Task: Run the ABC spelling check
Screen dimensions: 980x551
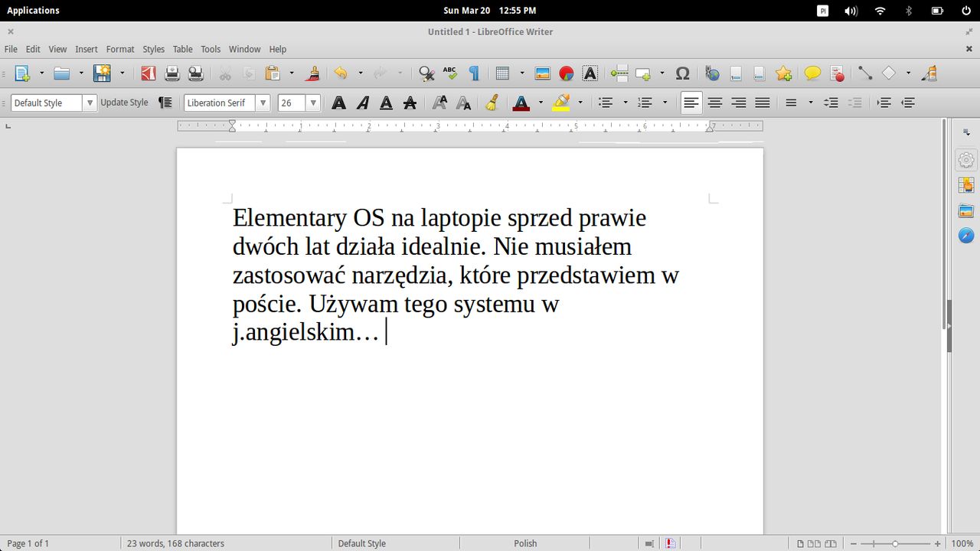Action: tap(450, 73)
